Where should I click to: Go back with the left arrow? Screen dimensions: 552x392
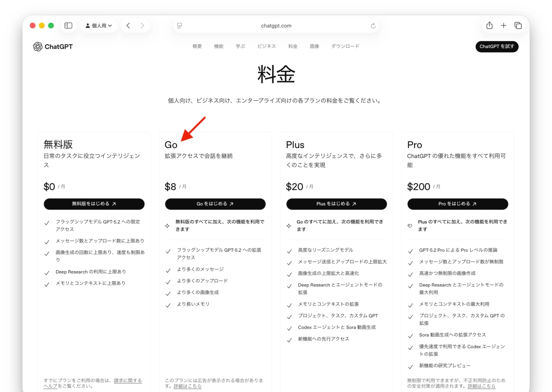point(128,25)
